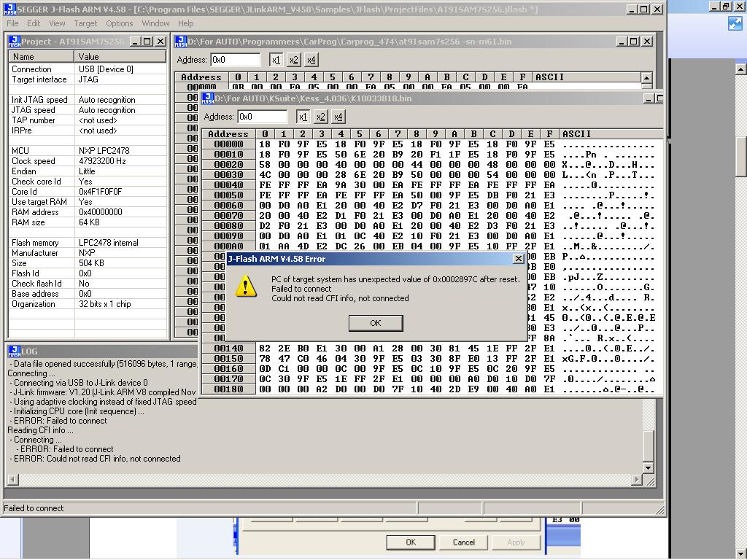Click 'Failed to connect' status bar text
The image size is (747, 560).
[x=34, y=508]
